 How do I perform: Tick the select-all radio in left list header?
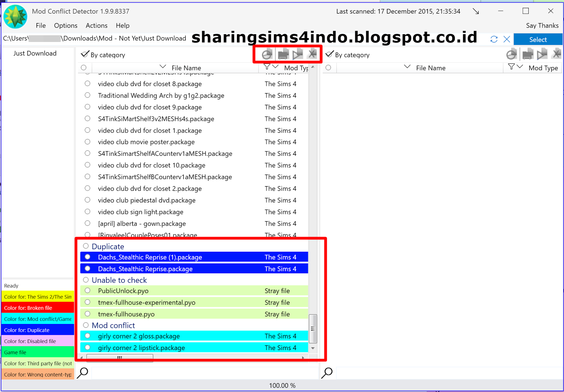click(x=84, y=68)
